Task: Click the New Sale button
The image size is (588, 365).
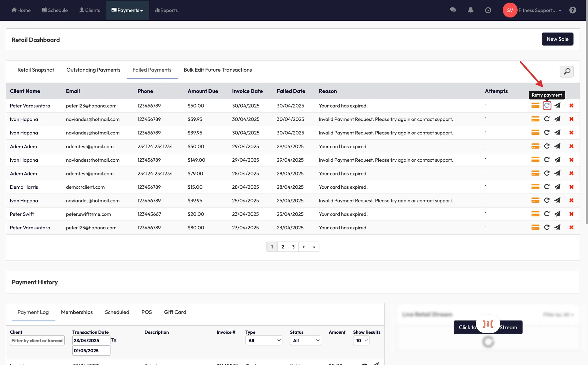Action: click(557, 39)
